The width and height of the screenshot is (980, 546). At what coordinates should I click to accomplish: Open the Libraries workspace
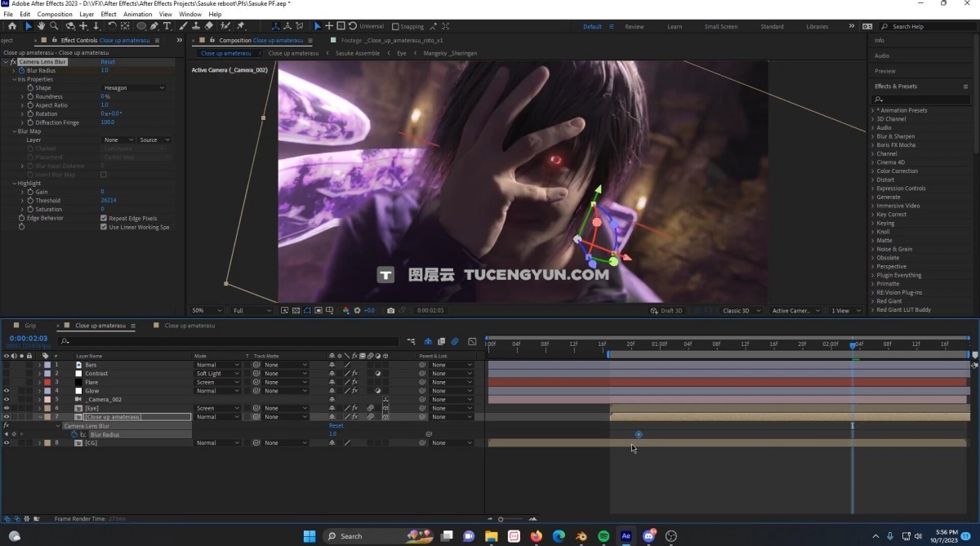(x=817, y=26)
